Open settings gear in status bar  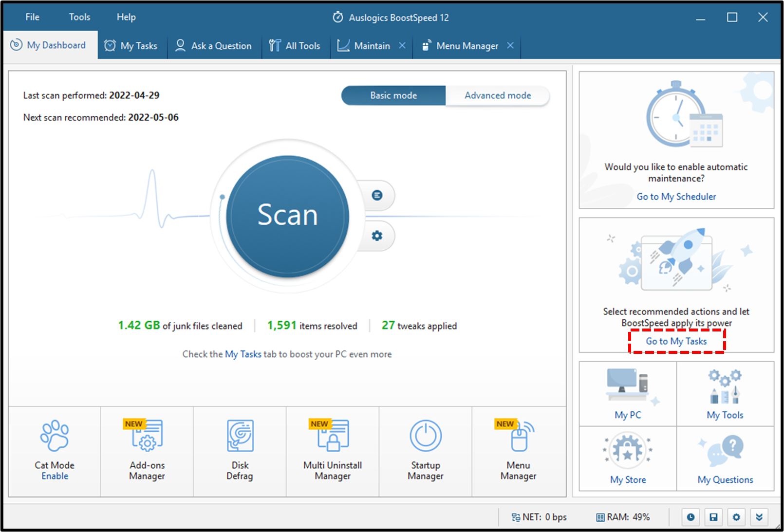[x=736, y=517]
